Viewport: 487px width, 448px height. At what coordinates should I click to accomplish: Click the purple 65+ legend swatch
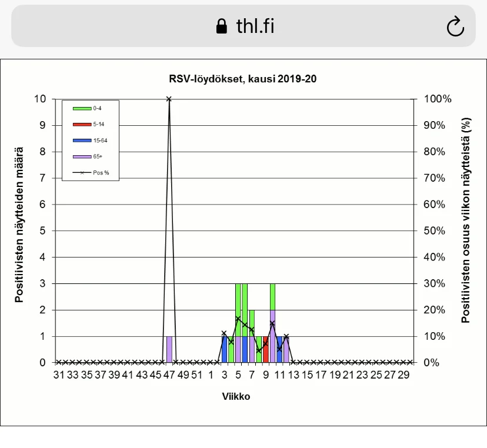point(82,156)
